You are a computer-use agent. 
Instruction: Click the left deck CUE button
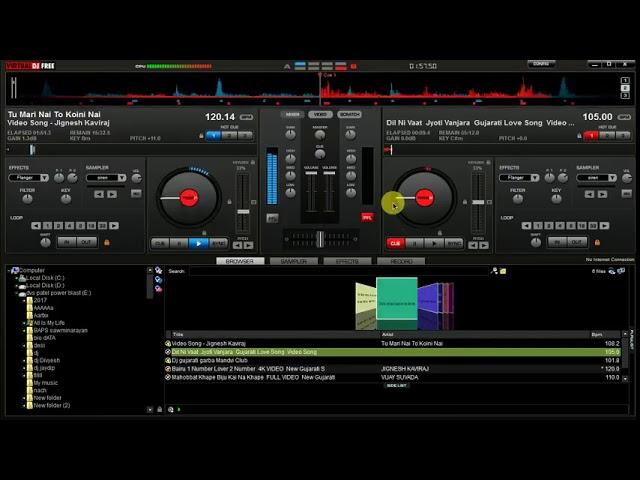pyautogui.click(x=160, y=243)
